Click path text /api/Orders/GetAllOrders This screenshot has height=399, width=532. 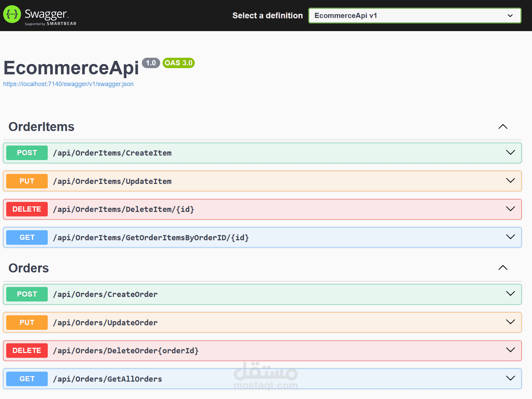[108, 379]
